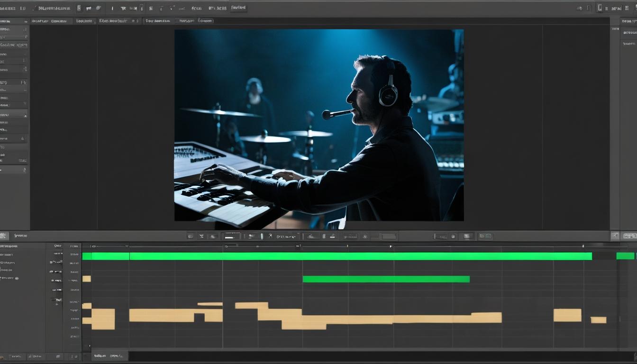
Task: Select the eraser icon in the timeline toolbar
Action: point(213,236)
